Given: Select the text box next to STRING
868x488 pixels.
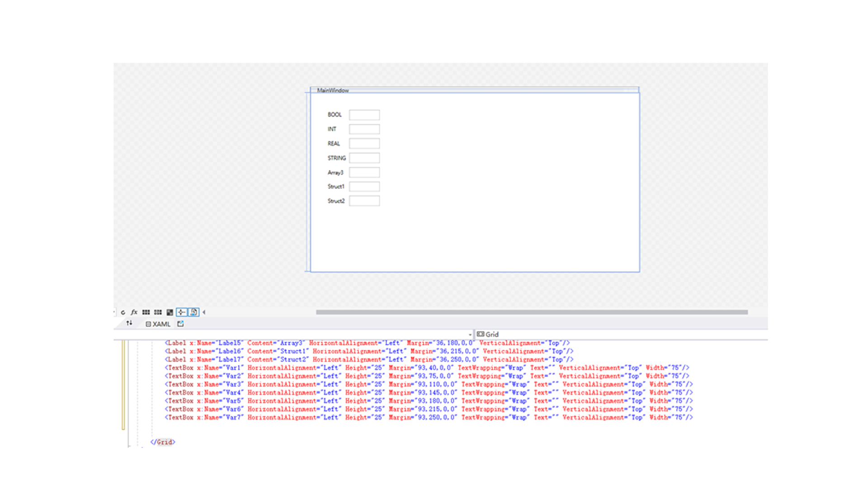Looking at the screenshot, I should coord(364,158).
